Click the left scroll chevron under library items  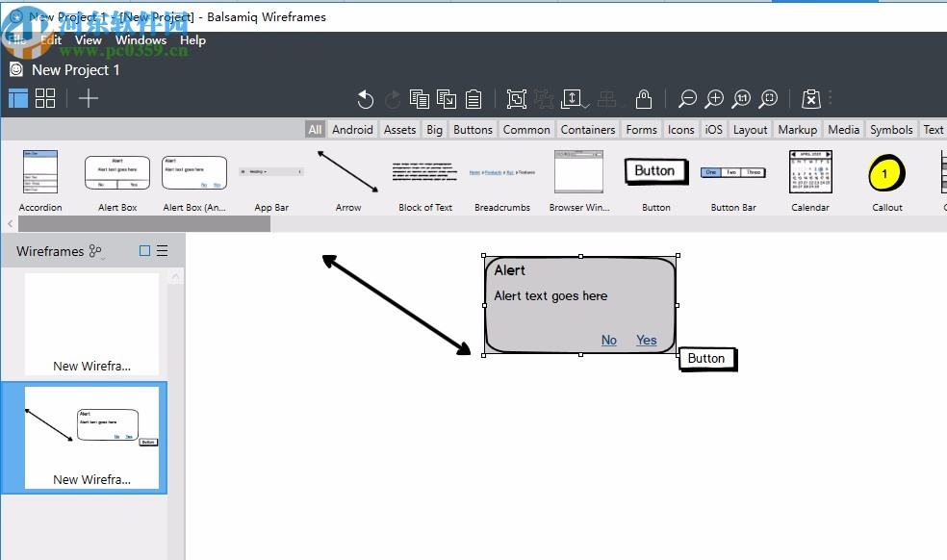(x=10, y=223)
